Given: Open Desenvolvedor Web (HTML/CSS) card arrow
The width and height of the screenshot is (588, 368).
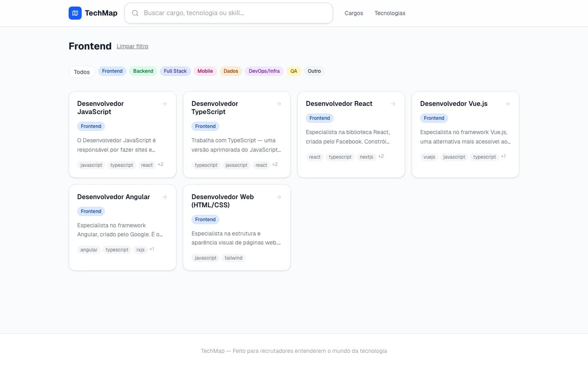Looking at the screenshot, I should pyautogui.click(x=279, y=197).
